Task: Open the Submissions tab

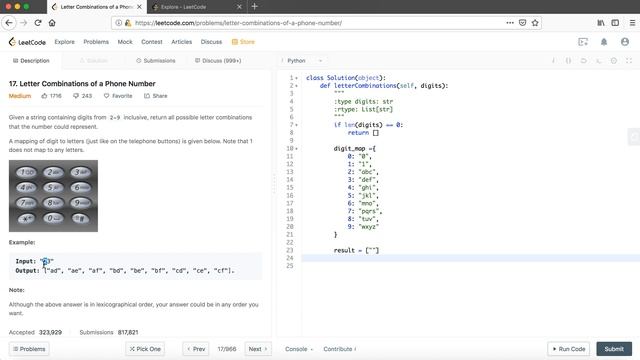Action: pos(156,60)
